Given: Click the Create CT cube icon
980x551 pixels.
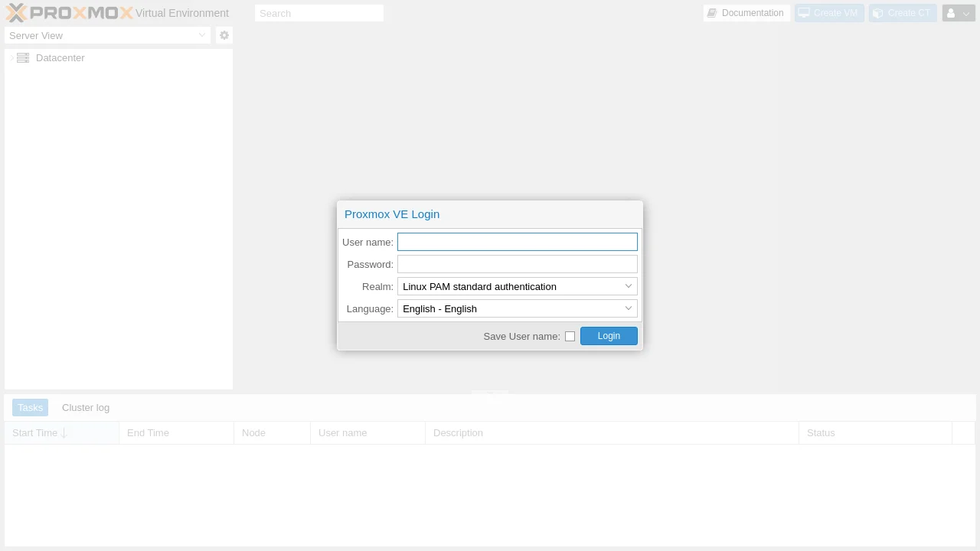Looking at the screenshot, I should 878,13.
